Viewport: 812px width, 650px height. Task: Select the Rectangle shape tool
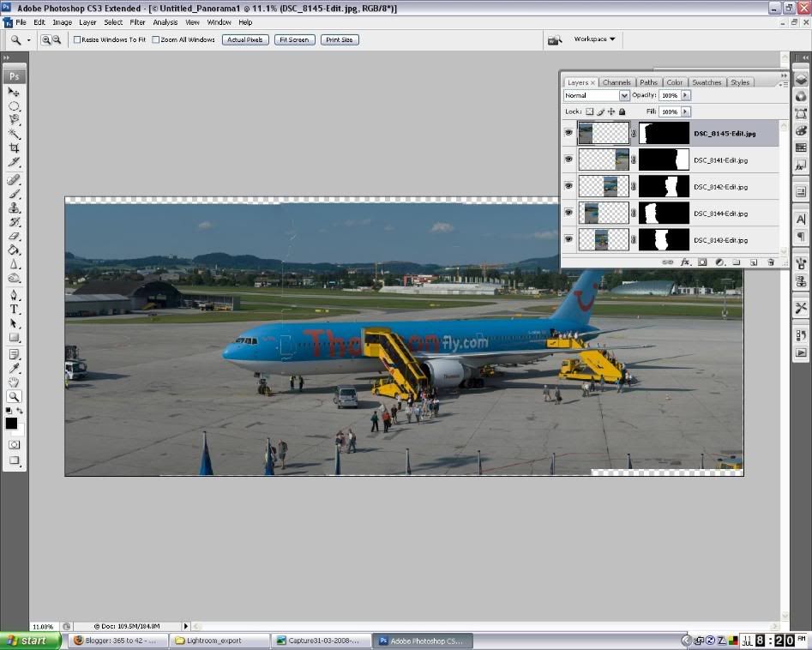tap(14, 337)
